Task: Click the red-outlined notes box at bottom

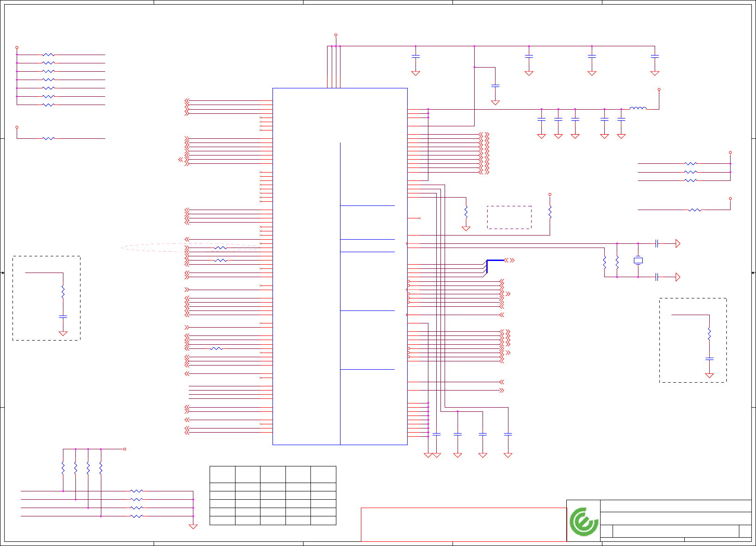Action: [x=464, y=525]
